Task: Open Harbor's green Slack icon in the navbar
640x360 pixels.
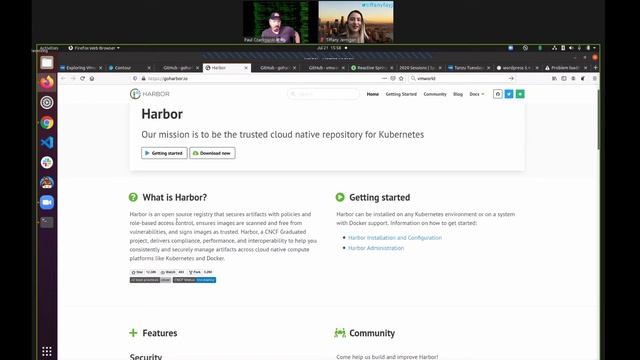Action: 520,94
